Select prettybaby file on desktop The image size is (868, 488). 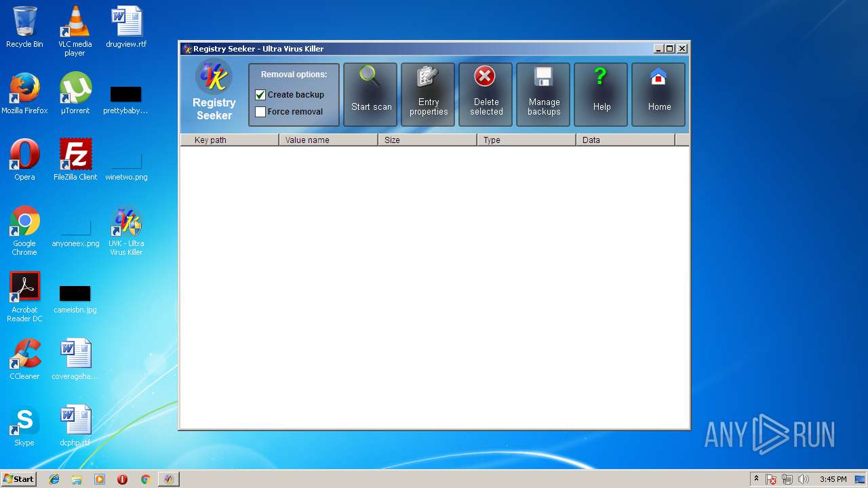[125, 99]
